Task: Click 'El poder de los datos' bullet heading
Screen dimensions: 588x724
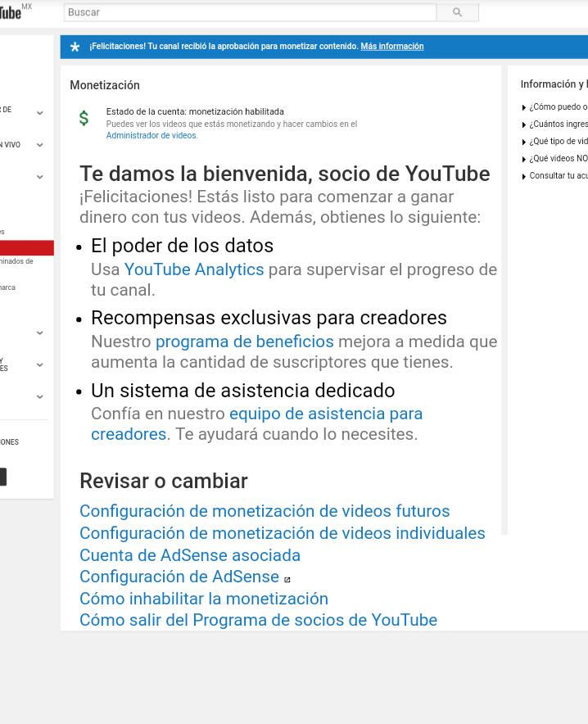Action: click(182, 246)
